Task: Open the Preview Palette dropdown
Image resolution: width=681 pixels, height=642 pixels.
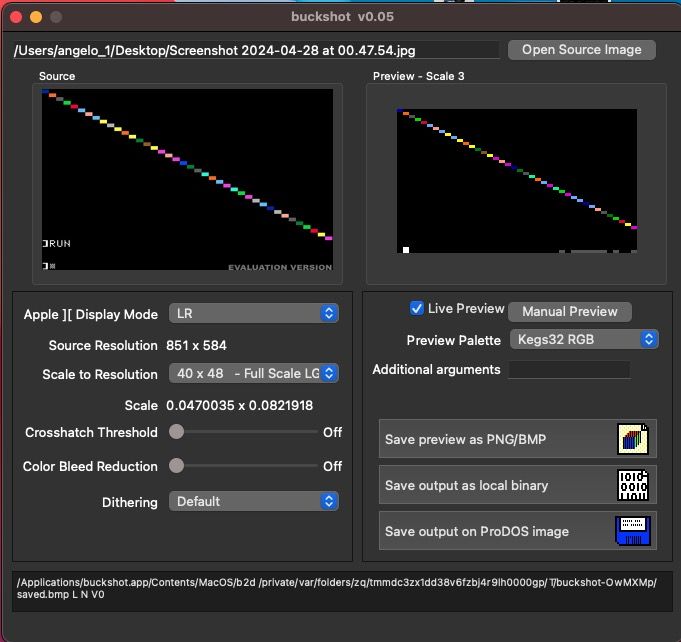Action: 584,339
